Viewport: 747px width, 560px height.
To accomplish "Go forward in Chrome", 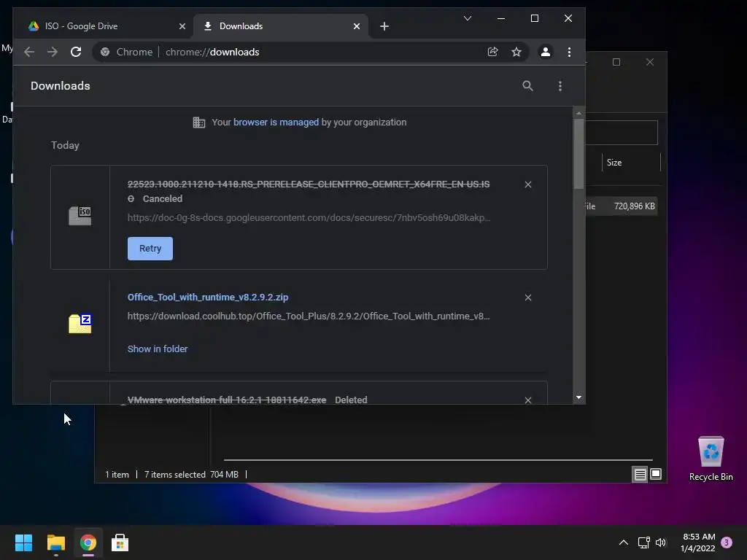I will pos(53,52).
